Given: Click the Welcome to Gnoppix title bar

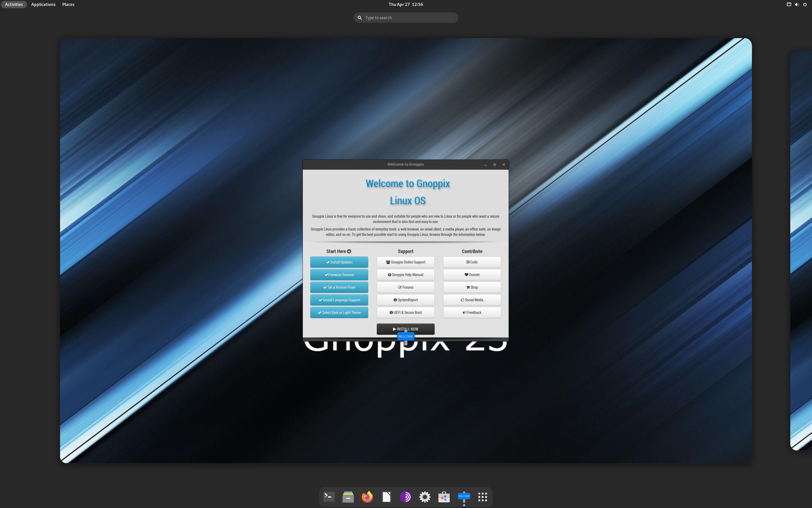Looking at the screenshot, I should pyautogui.click(x=405, y=164).
